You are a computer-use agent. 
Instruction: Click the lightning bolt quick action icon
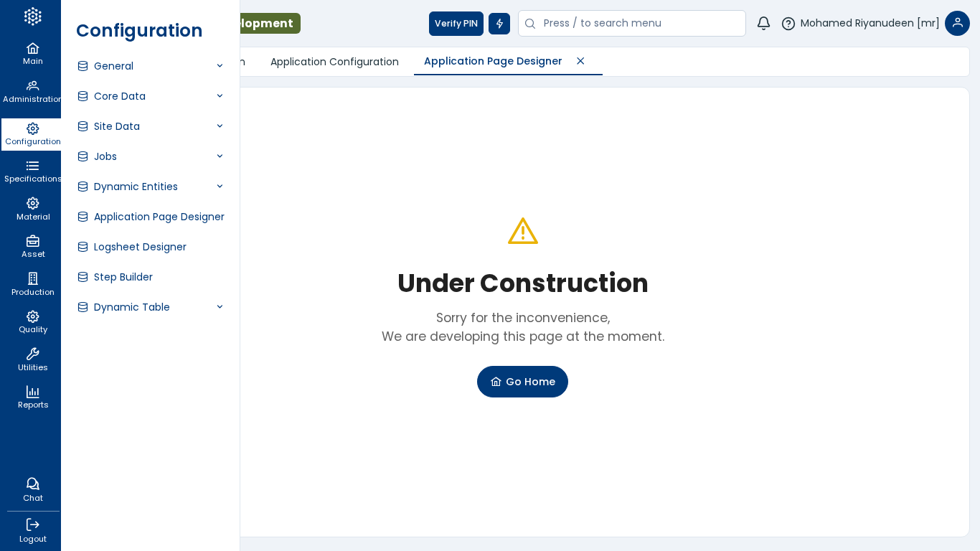click(499, 24)
